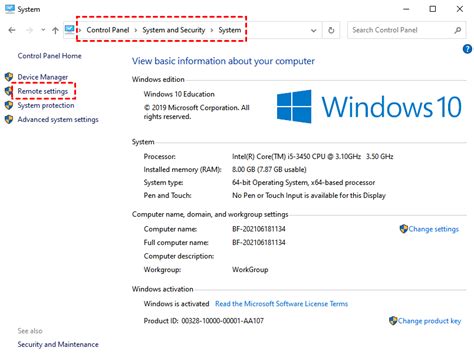
Task: Open Advanced system settings
Action: pos(58,119)
